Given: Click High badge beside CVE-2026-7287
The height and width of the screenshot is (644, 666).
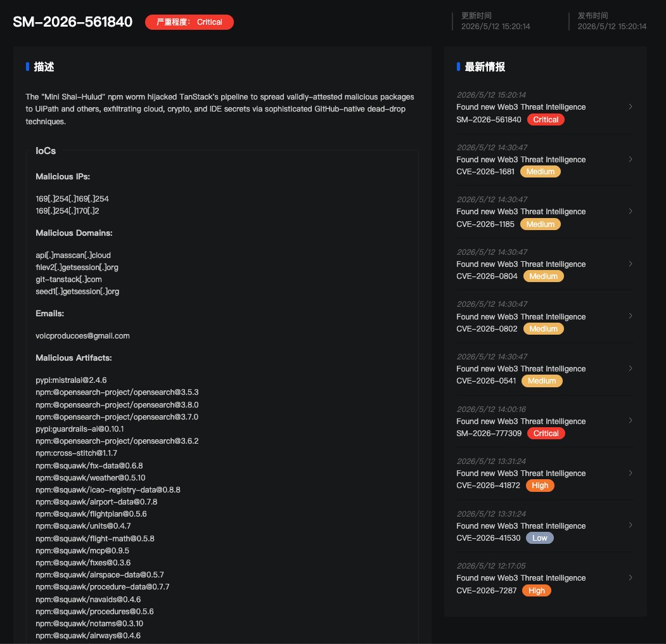Looking at the screenshot, I should click(x=537, y=591).
